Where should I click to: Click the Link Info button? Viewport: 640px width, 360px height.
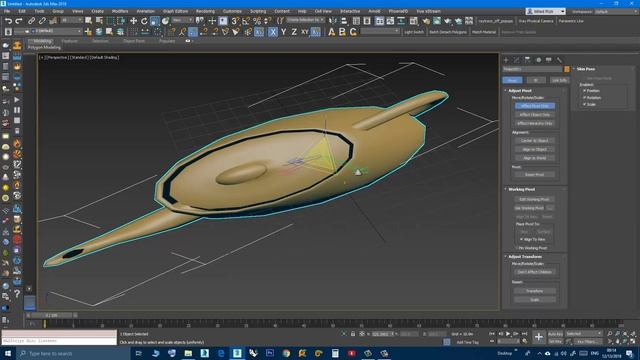(559, 80)
